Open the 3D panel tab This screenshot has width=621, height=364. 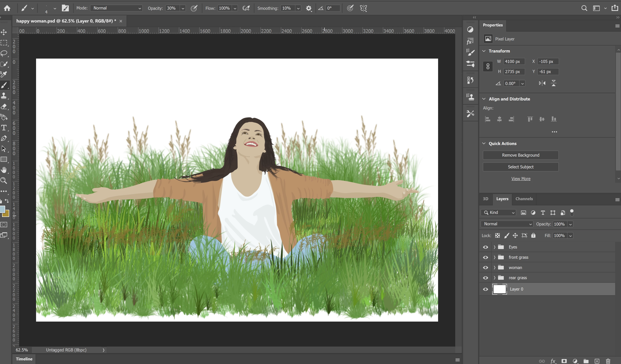[x=485, y=199]
